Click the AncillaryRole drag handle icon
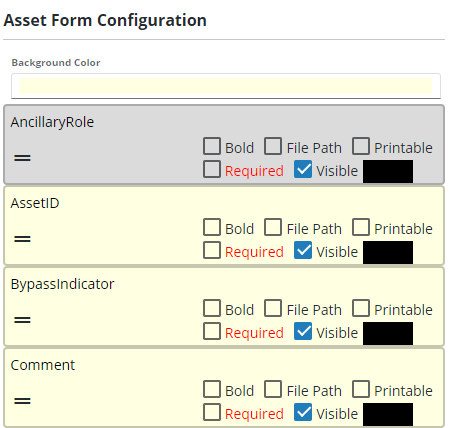 (x=22, y=158)
